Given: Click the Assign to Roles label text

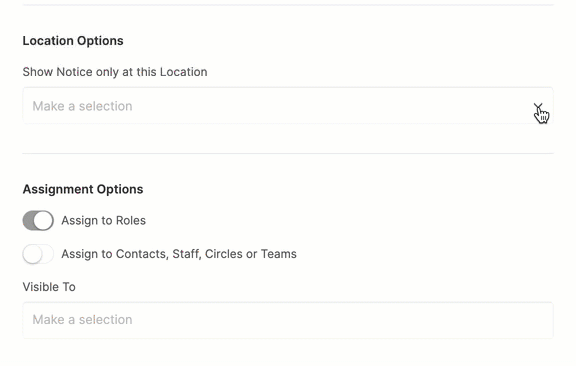Looking at the screenshot, I should (104, 220).
